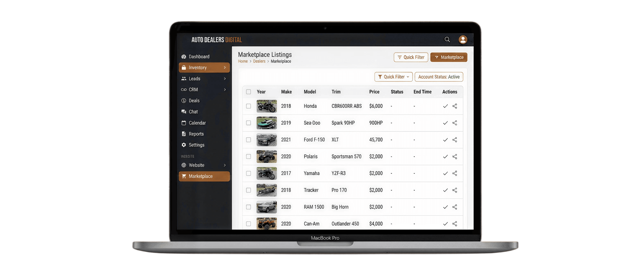Share the Yamaha YZF-R3 listing
The image size is (644, 269).
pos(455,173)
